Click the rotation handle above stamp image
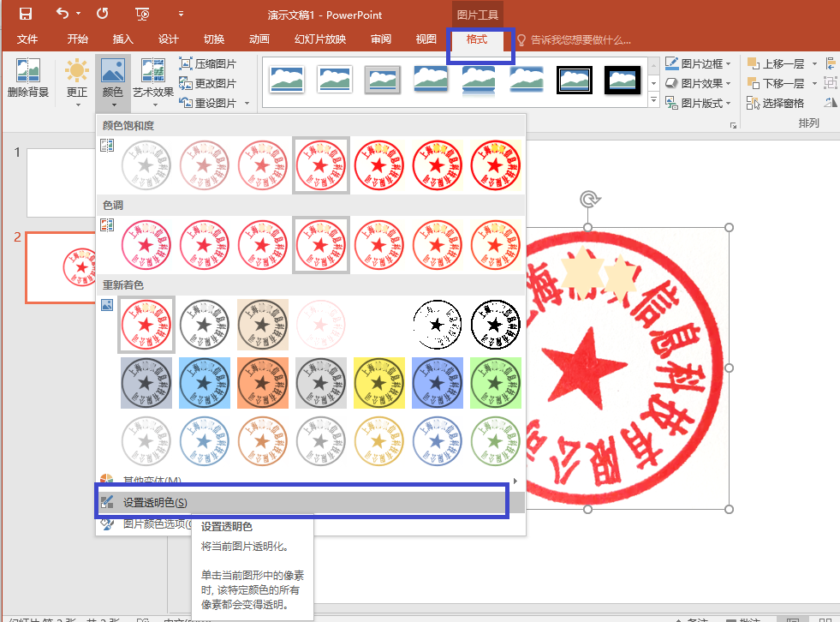The height and width of the screenshot is (622, 840). point(589,199)
